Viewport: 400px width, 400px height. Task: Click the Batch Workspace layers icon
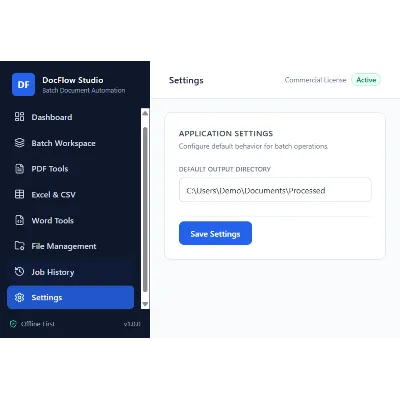(19, 143)
